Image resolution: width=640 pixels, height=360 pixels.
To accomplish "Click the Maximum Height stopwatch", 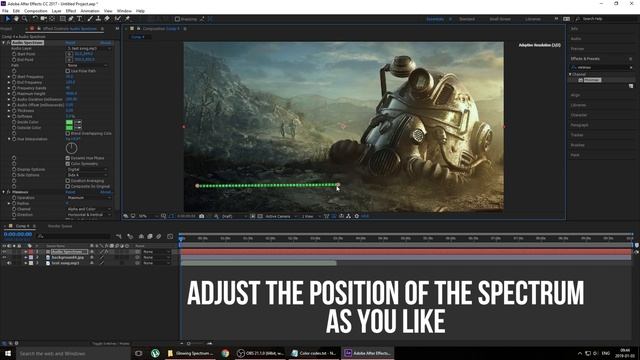I will (x=14, y=94).
